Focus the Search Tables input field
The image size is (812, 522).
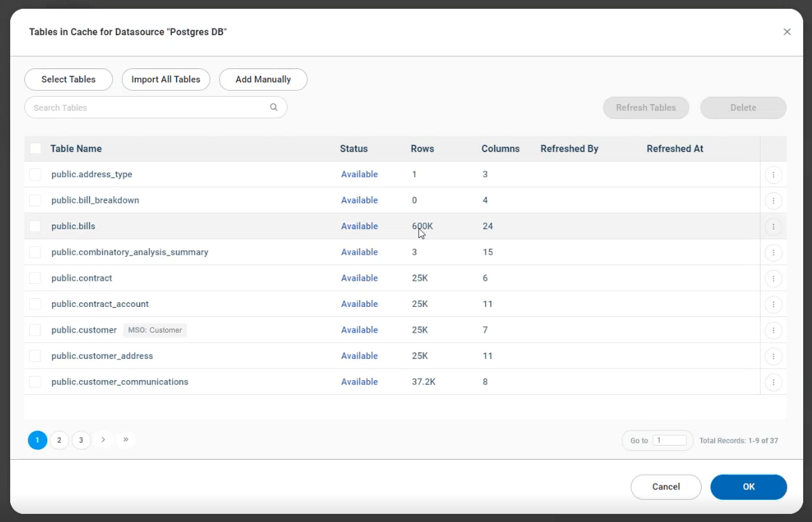click(x=149, y=108)
